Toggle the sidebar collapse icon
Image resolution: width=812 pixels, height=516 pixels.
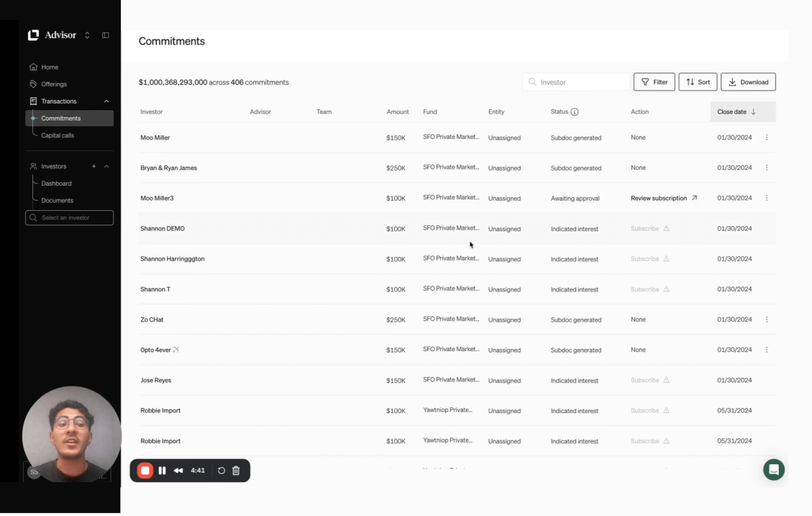coord(106,35)
